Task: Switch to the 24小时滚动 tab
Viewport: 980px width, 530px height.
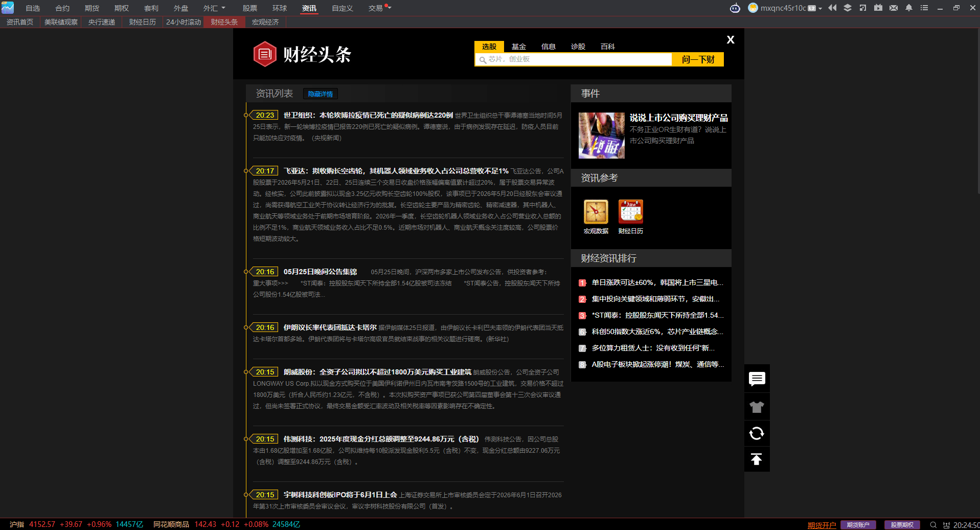Action: 184,22
